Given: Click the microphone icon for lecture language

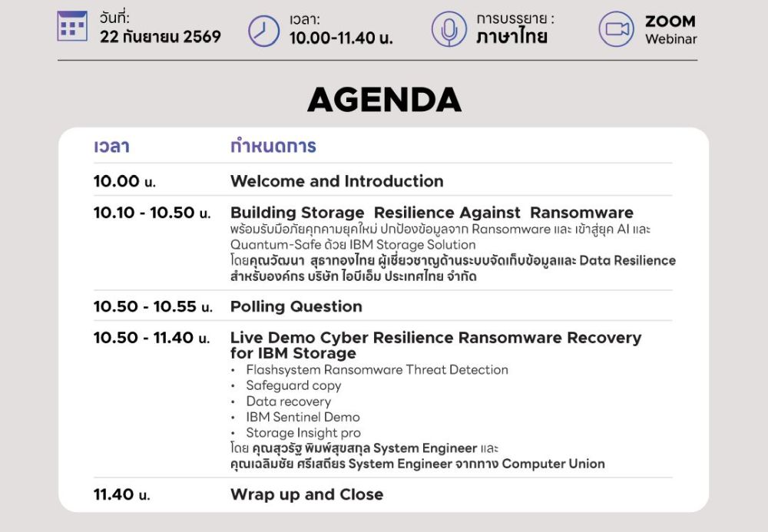Looking at the screenshot, I should [449, 29].
